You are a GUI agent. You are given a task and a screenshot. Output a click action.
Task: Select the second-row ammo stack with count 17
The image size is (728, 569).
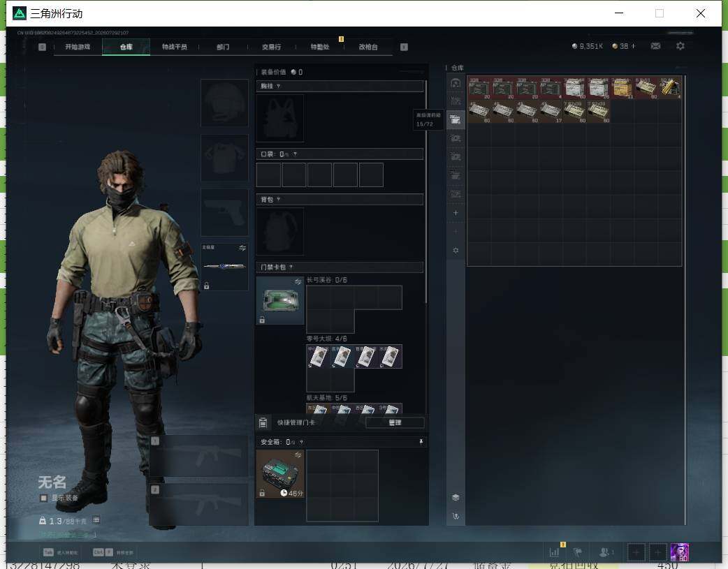[551, 112]
